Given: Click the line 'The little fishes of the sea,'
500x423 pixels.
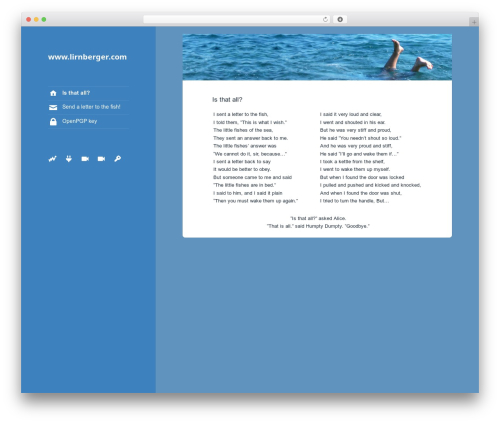Looking at the screenshot, I should (x=243, y=130).
